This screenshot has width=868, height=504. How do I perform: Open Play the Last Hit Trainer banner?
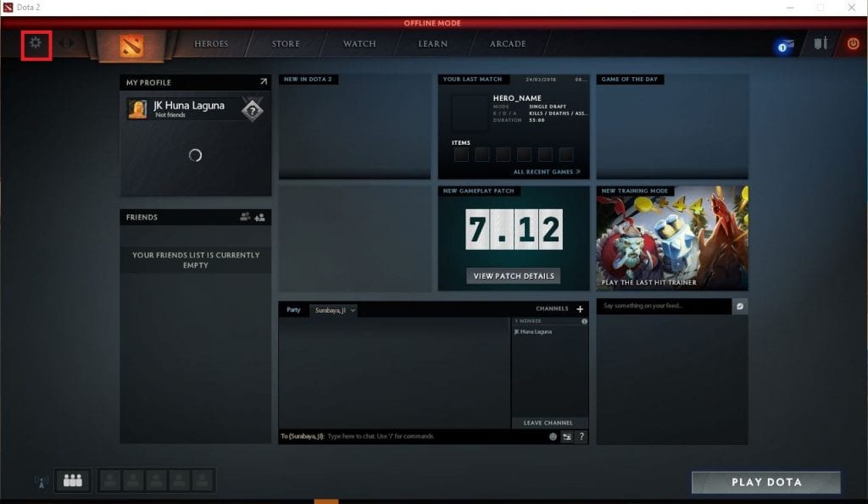(x=672, y=238)
